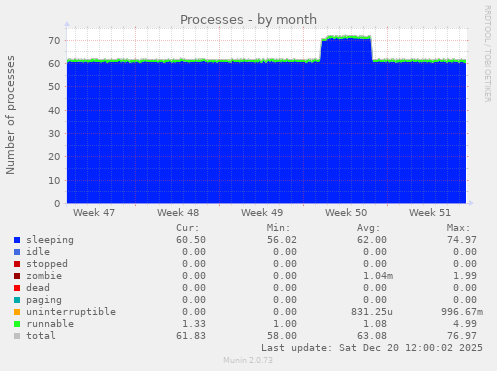Click the 'stopped' legend label
497x371 pixels.
pos(47,264)
